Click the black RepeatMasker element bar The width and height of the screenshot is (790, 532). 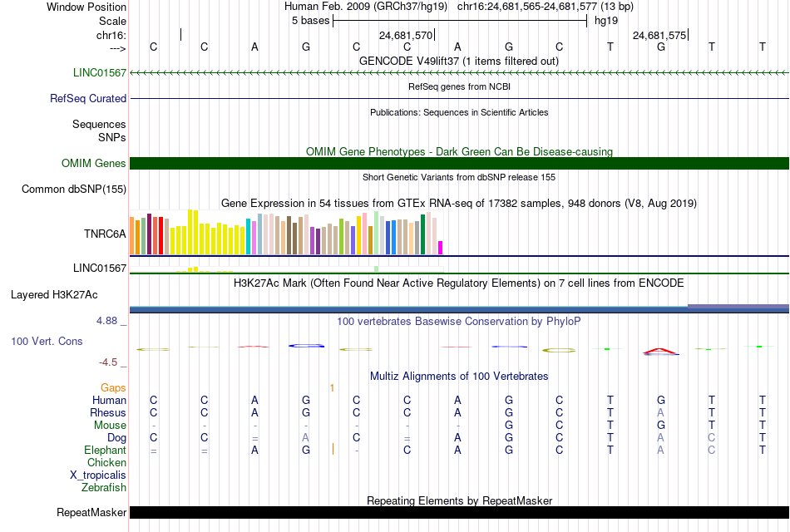(x=459, y=512)
